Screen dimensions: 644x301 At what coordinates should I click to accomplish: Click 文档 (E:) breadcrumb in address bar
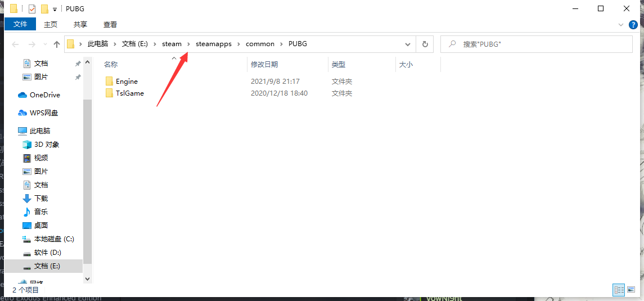pyautogui.click(x=135, y=44)
